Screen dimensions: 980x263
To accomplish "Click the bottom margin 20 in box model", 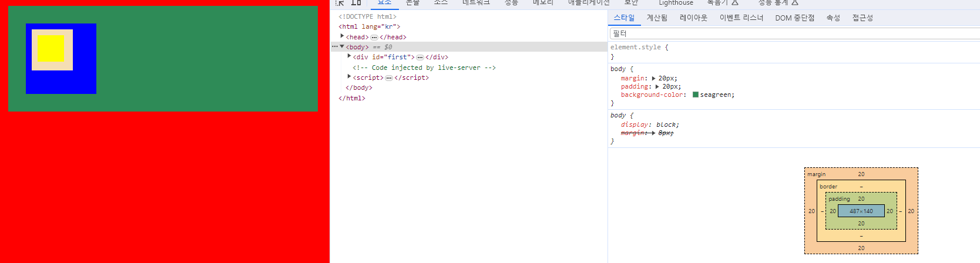I will point(861,248).
